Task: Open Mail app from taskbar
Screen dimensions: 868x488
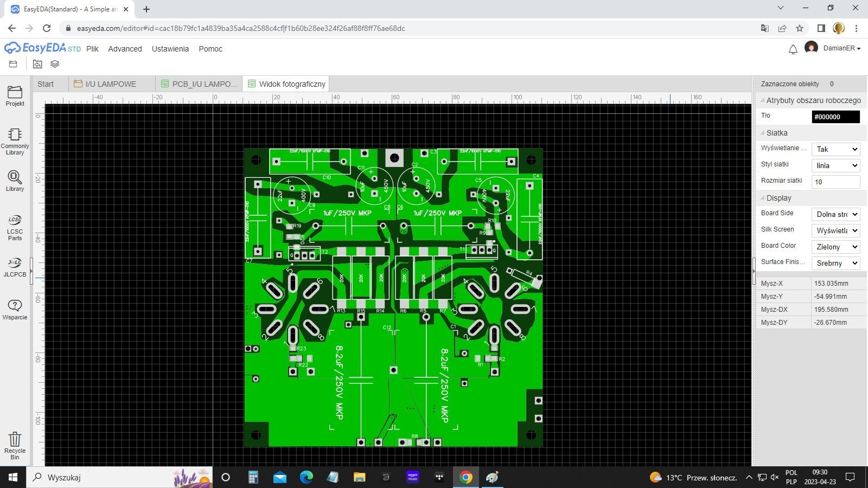Action: click(x=280, y=477)
